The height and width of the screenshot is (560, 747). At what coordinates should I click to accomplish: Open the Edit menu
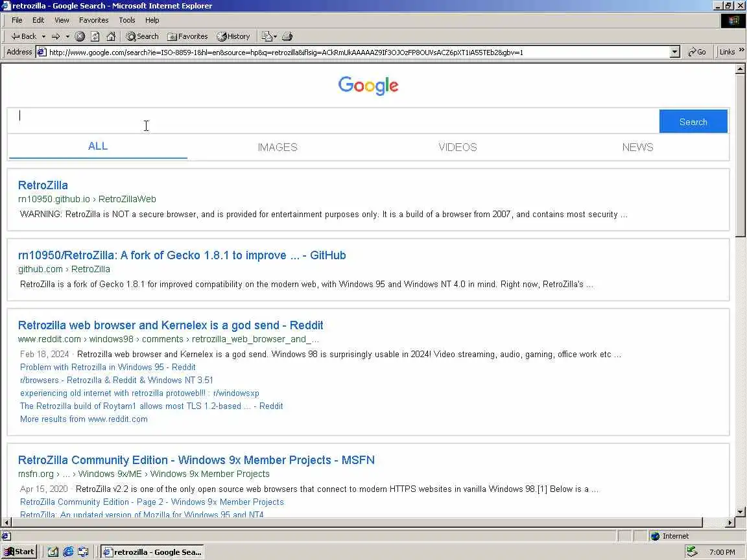(38, 20)
